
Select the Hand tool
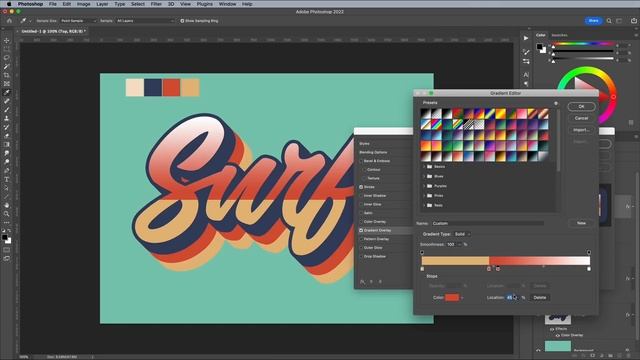[x=7, y=205]
